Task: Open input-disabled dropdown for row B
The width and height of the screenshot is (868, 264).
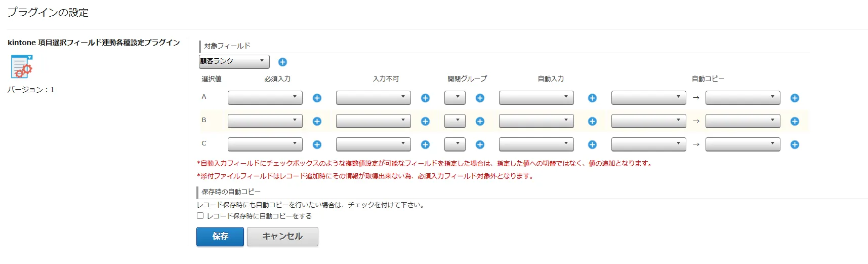Action: click(x=373, y=121)
